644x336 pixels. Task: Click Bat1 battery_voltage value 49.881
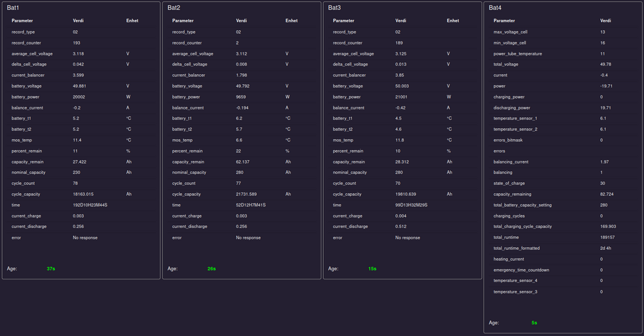tap(82, 86)
